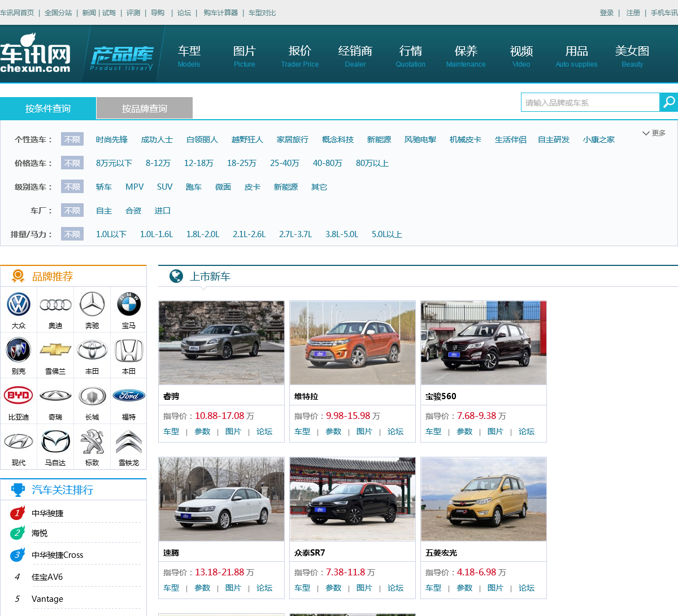Open the 经销商 Dealer menu
Screen dimensions: 678x616
(355, 56)
